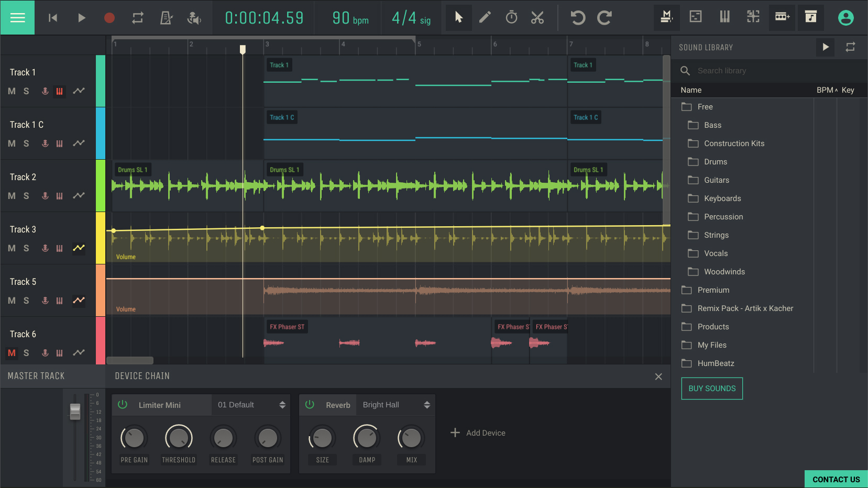Select the scissors cut tool
Viewport: 868px width, 488px height.
(x=537, y=18)
